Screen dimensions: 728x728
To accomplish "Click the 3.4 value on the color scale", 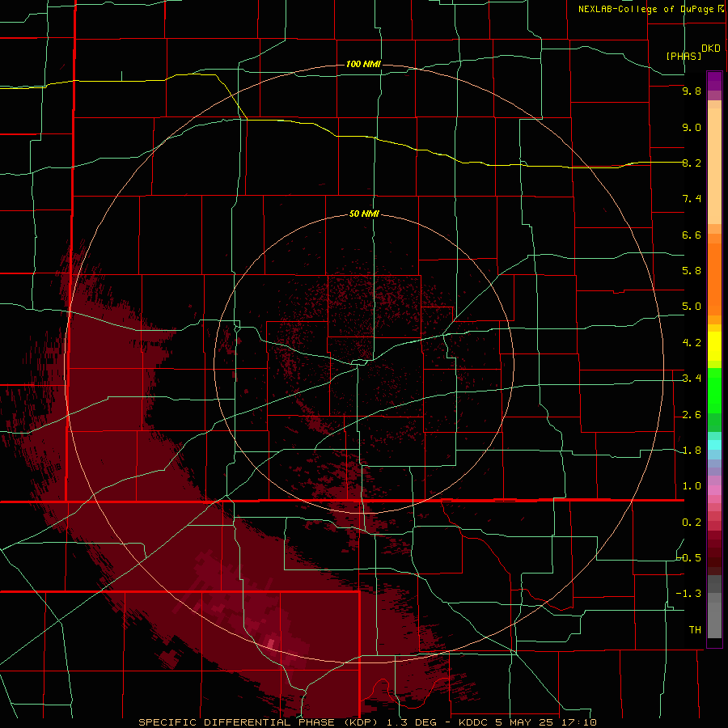I will 692,379.
